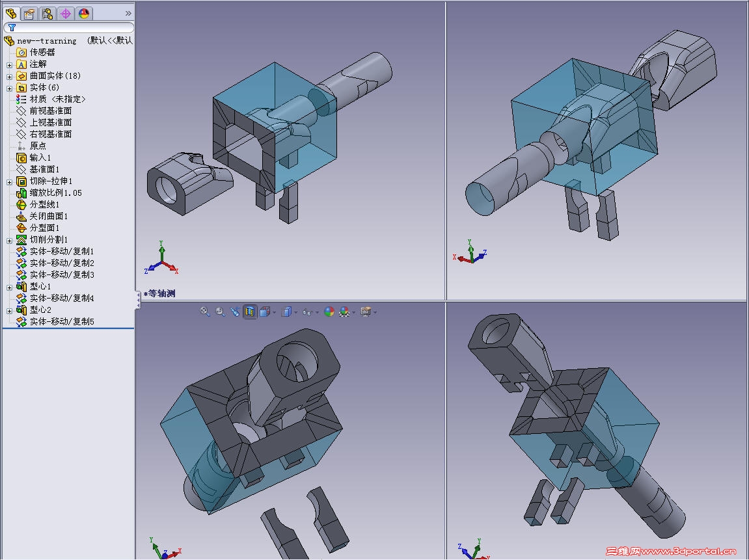
Task: Select the 实体-移动/复制3 feature
Action: [x=62, y=274]
